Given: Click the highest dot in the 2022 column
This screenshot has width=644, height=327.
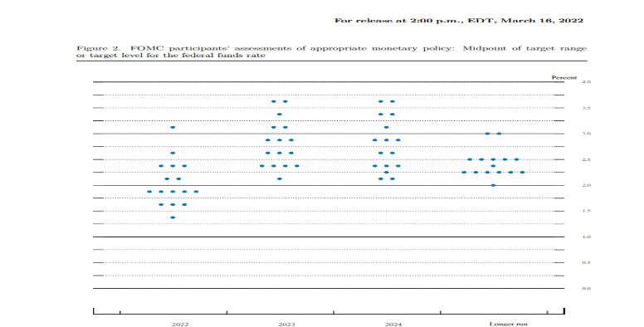Looking at the screenshot, I should [173, 127].
